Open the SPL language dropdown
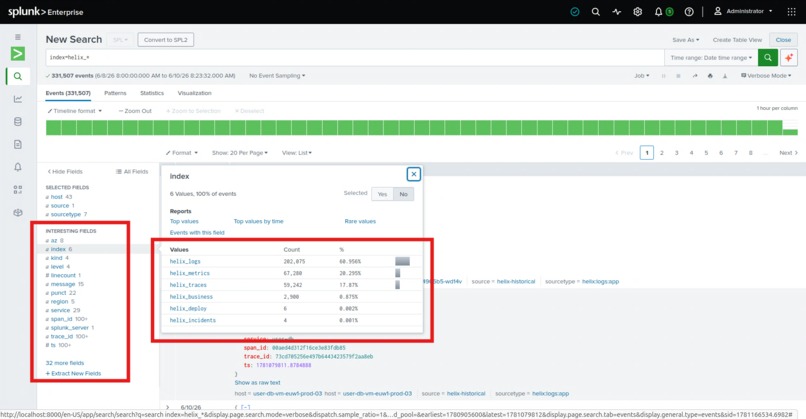This screenshot has width=806, height=419. click(120, 40)
